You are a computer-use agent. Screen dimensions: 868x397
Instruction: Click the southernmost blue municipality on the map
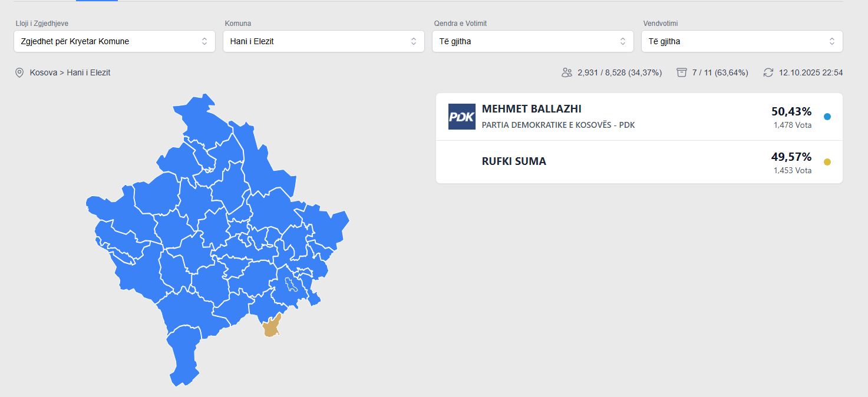(x=184, y=353)
